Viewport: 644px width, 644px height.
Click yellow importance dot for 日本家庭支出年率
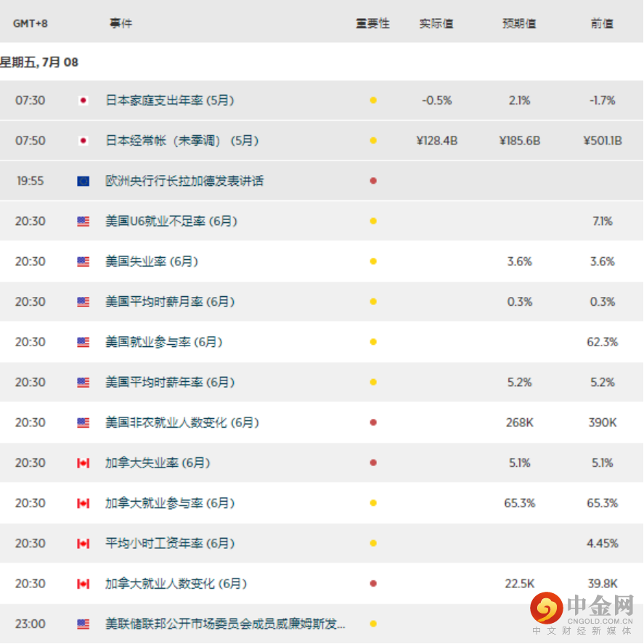tap(373, 100)
